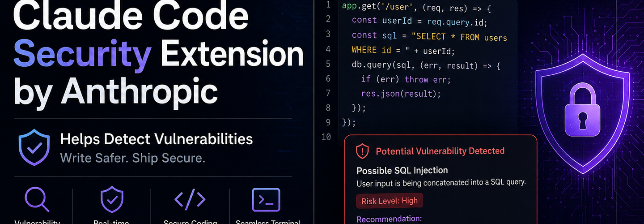
Task: Click the WHERE id = " + userId line
Action: [403, 50]
